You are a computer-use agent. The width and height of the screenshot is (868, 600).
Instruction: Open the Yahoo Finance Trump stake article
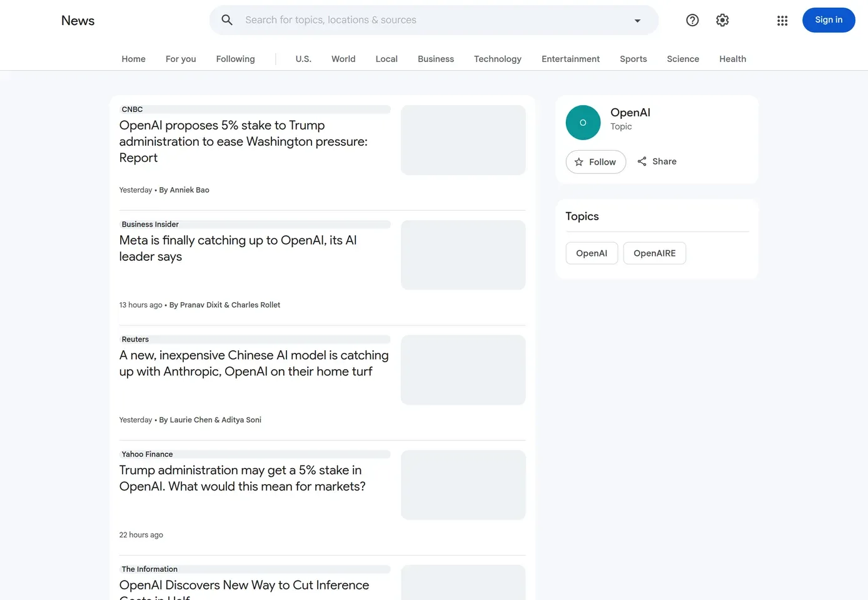pos(242,478)
